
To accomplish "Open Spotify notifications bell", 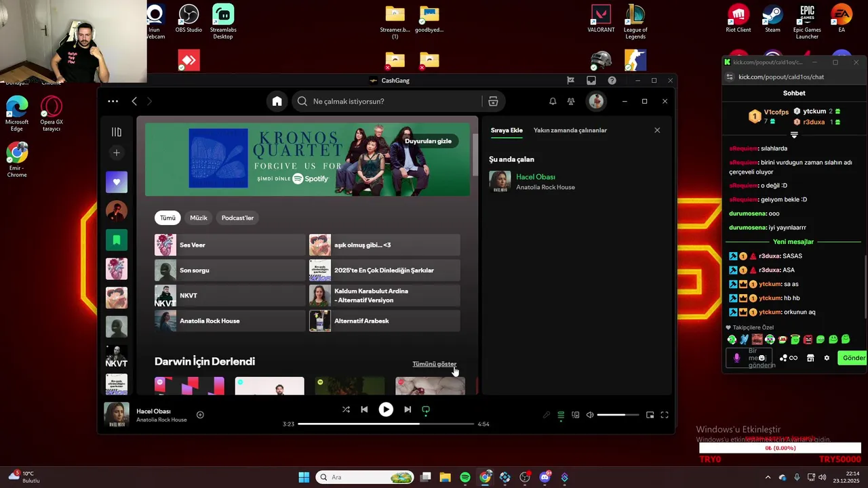I will tap(553, 101).
